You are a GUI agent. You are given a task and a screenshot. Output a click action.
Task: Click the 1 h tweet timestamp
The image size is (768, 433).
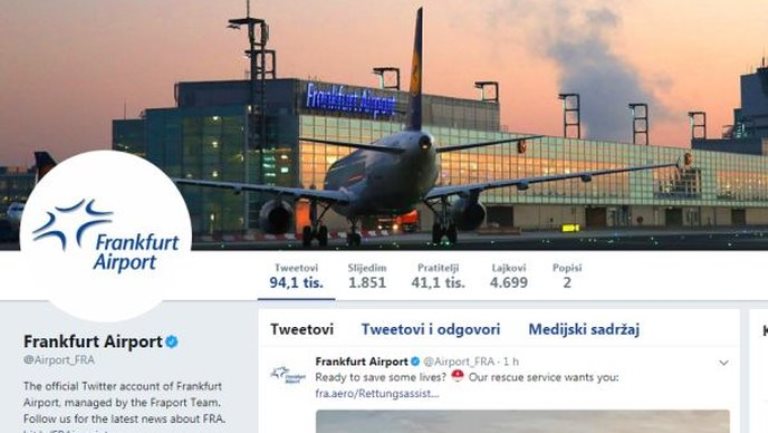tap(511, 361)
